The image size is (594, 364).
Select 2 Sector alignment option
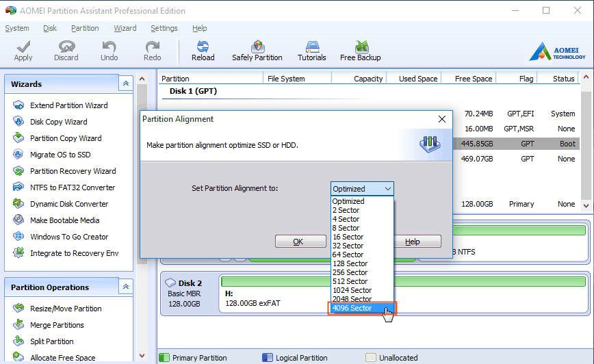point(362,210)
